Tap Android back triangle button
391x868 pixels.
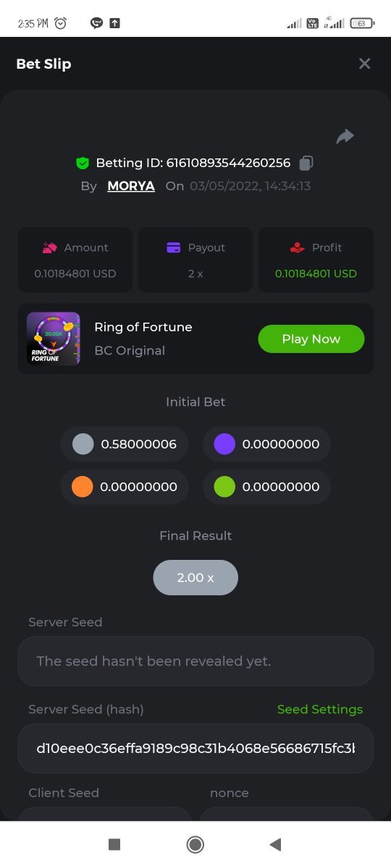tap(274, 844)
